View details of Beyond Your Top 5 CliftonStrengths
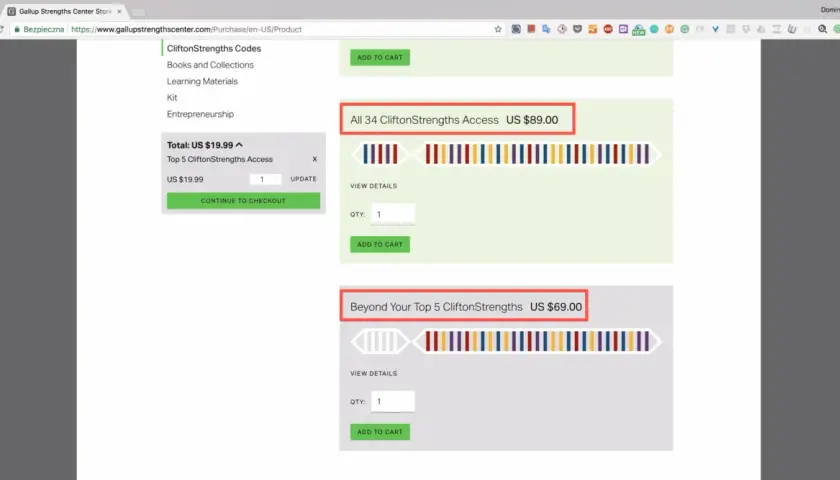This screenshot has height=480, width=840. [x=373, y=373]
